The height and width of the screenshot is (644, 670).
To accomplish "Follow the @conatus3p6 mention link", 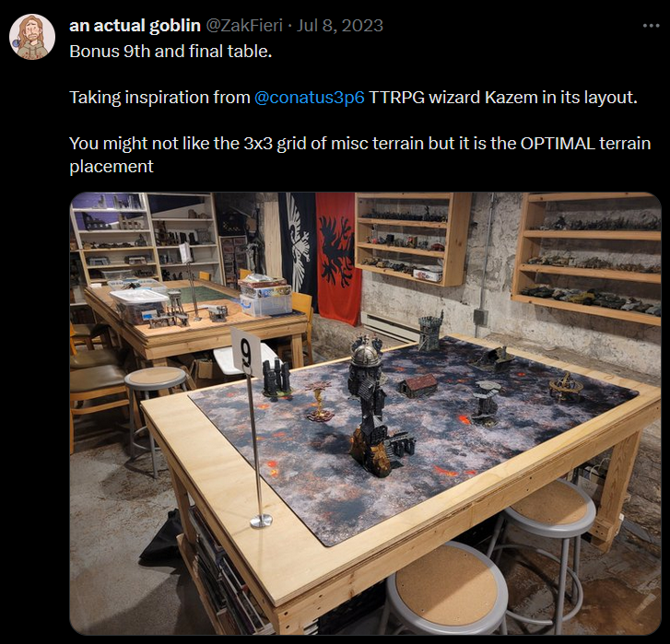I will click(309, 97).
